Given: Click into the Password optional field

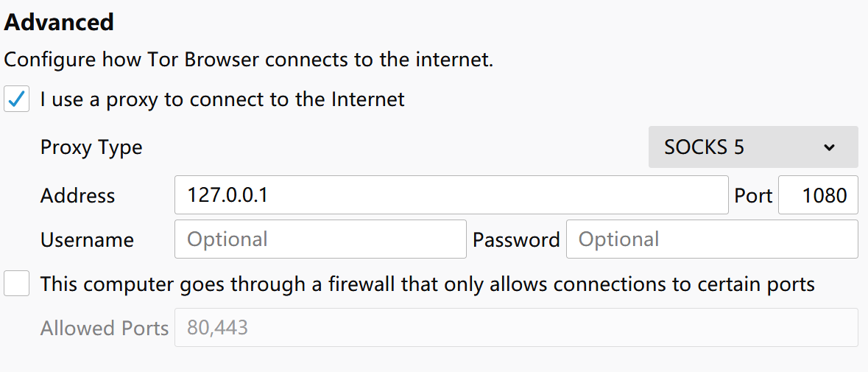Looking at the screenshot, I should pos(712,239).
